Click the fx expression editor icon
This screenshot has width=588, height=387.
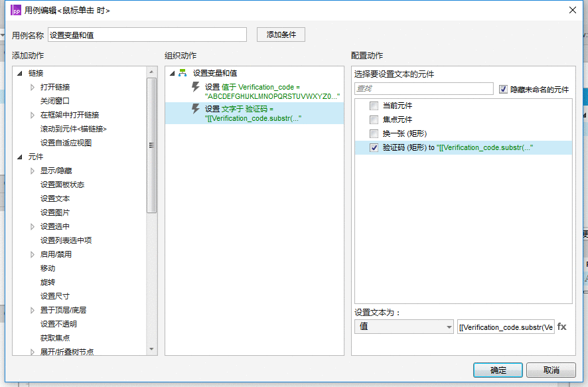click(x=561, y=327)
